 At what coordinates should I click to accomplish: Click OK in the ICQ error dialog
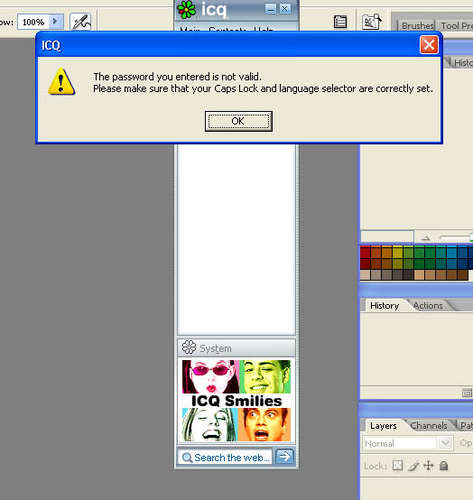click(x=238, y=121)
